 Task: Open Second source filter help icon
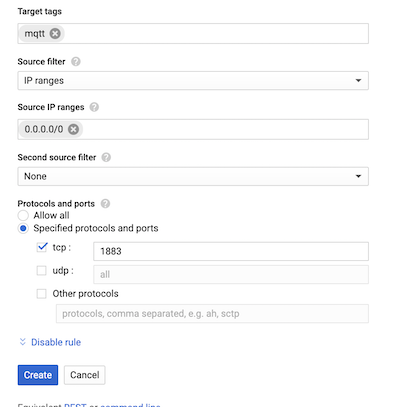click(x=106, y=157)
